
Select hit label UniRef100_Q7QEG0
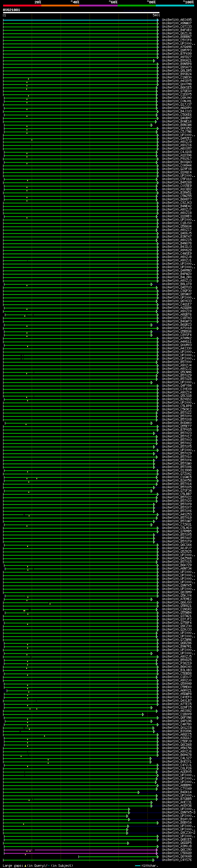(176, 91)
